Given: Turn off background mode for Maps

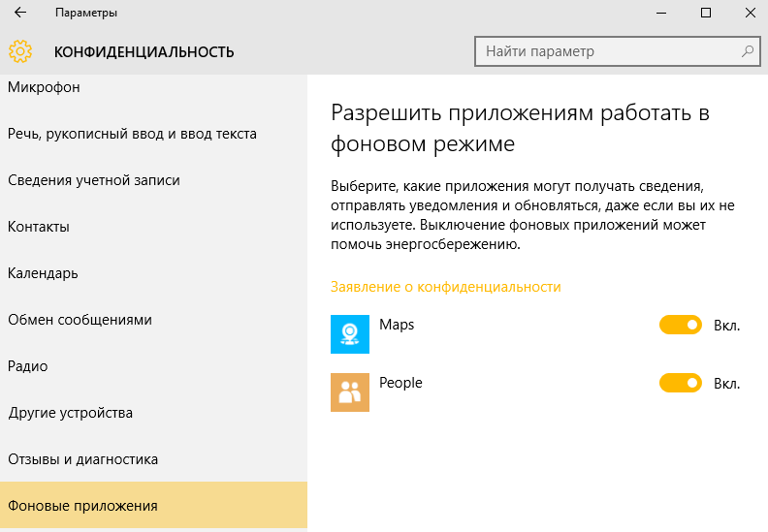Looking at the screenshot, I should [x=681, y=325].
